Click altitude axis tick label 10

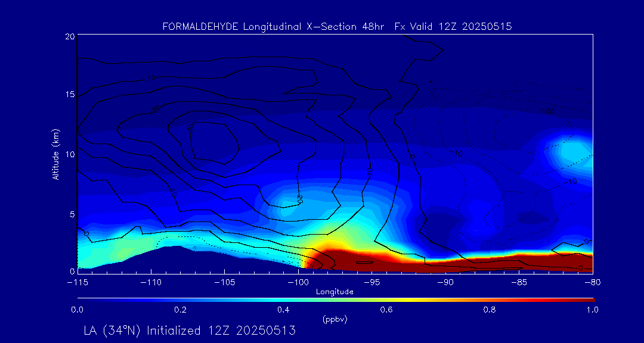[69, 154]
